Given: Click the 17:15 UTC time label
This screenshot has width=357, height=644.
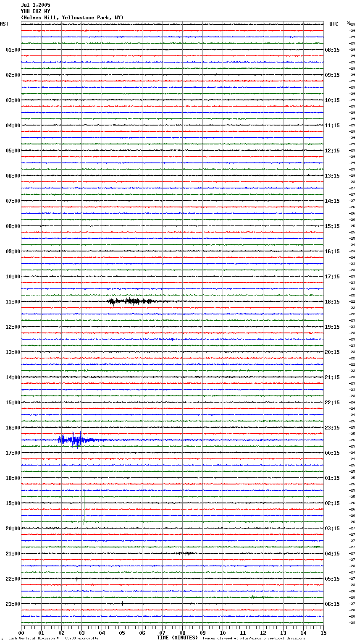Looking at the screenshot, I should (332, 277).
